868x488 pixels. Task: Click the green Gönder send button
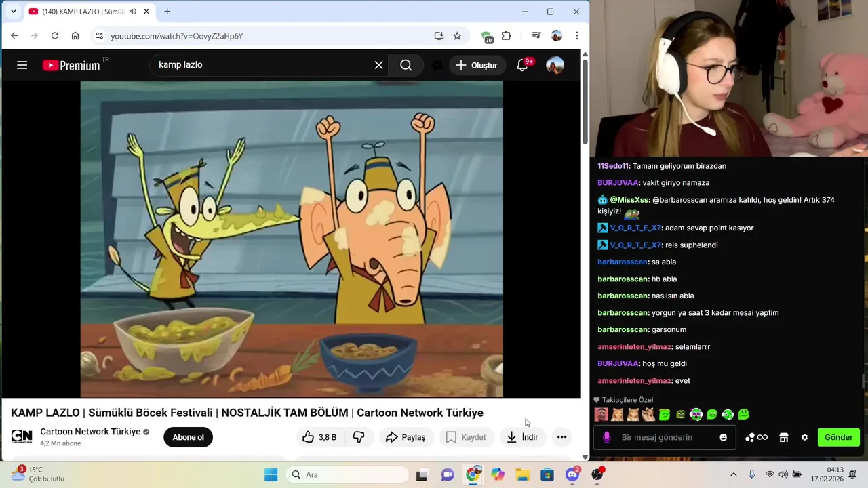point(839,437)
